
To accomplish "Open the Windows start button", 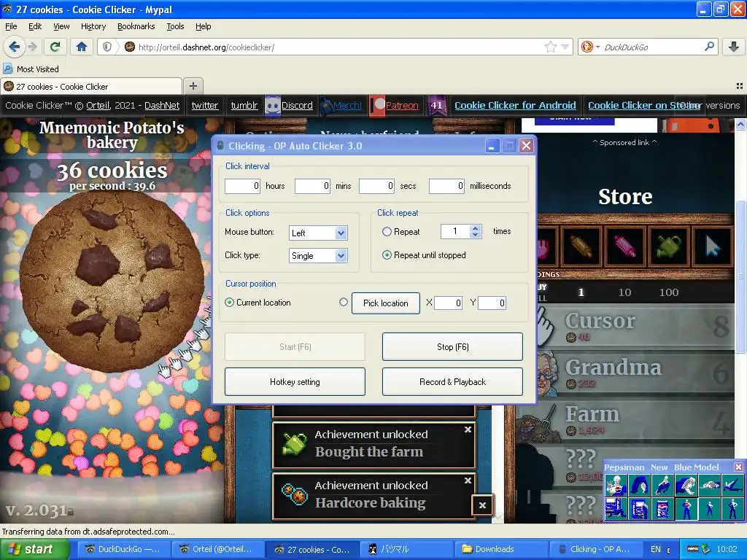I will tap(34, 549).
